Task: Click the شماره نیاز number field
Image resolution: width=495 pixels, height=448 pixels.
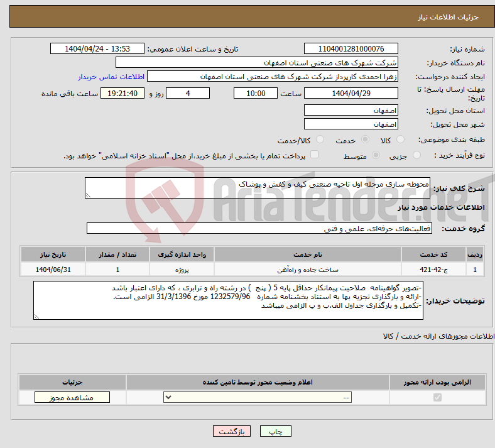Action: (x=351, y=48)
